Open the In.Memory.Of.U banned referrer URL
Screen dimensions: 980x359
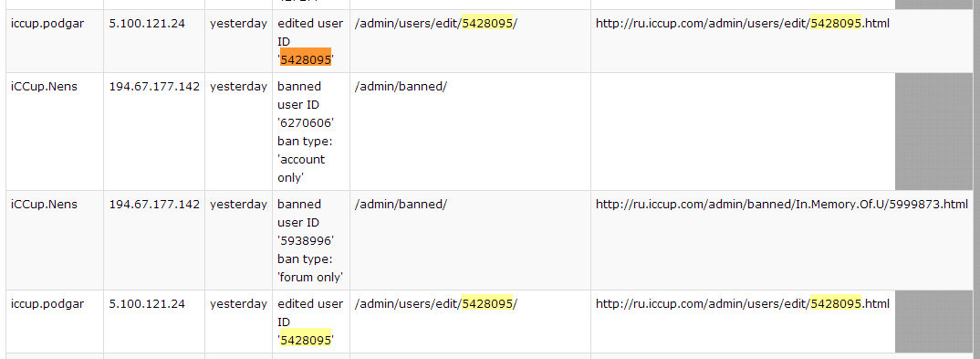click(x=781, y=204)
